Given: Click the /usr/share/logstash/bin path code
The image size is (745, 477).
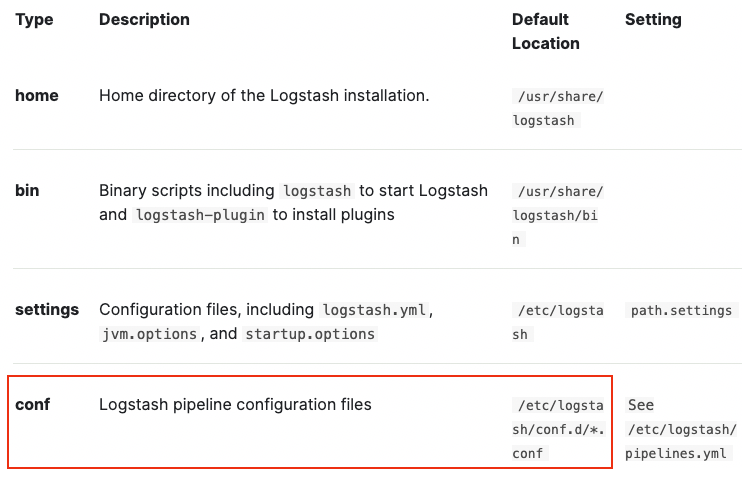Looking at the screenshot, I should click(x=558, y=215).
